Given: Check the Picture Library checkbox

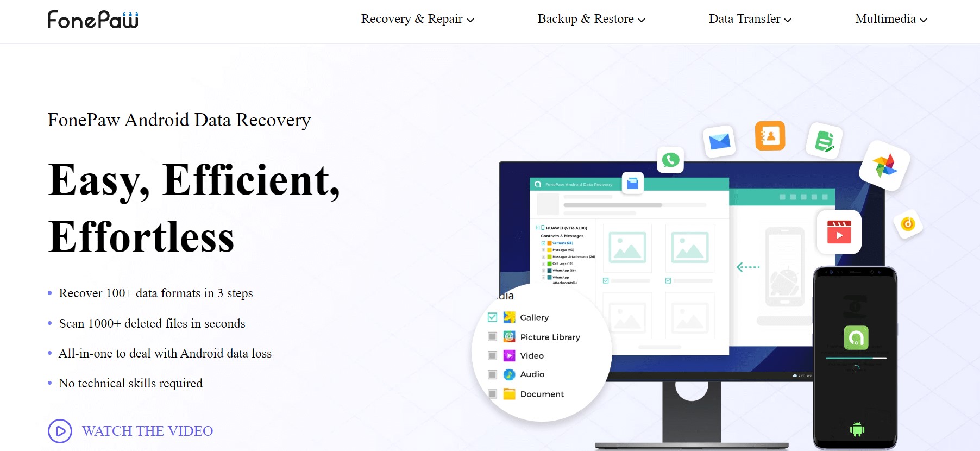Looking at the screenshot, I should pyautogui.click(x=493, y=337).
